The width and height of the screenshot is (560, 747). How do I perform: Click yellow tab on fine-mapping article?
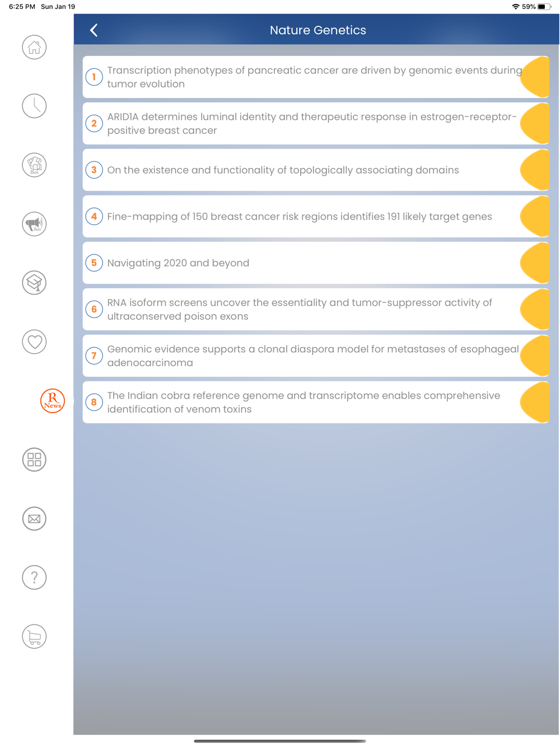pyautogui.click(x=535, y=217)
